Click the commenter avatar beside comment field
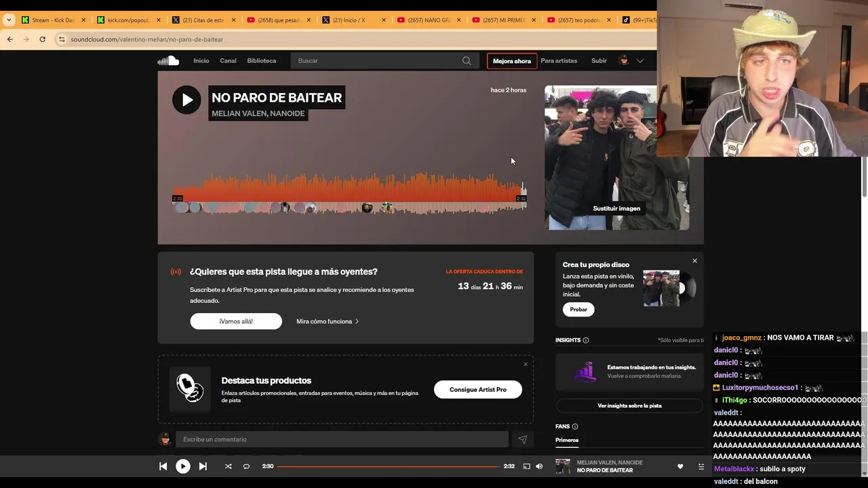The width and height of the screenshot is (868, 488). click(165, 439)
